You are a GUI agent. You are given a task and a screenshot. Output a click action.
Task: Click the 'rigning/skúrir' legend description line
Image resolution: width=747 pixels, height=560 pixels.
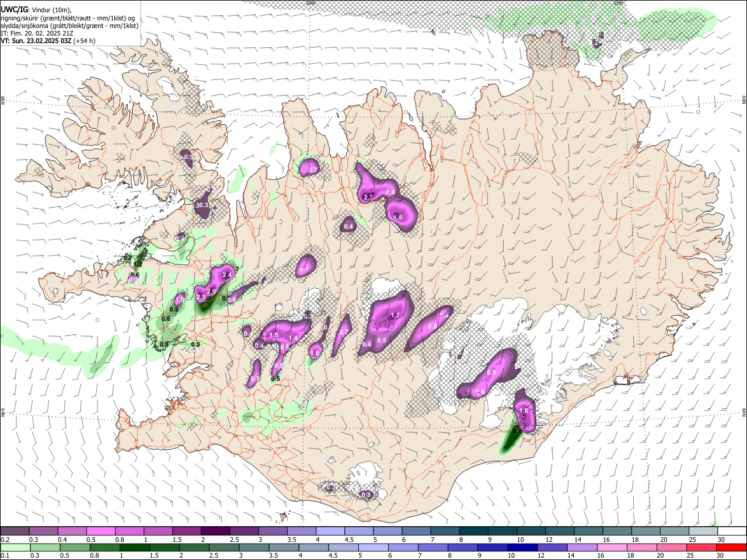(67, 18)
